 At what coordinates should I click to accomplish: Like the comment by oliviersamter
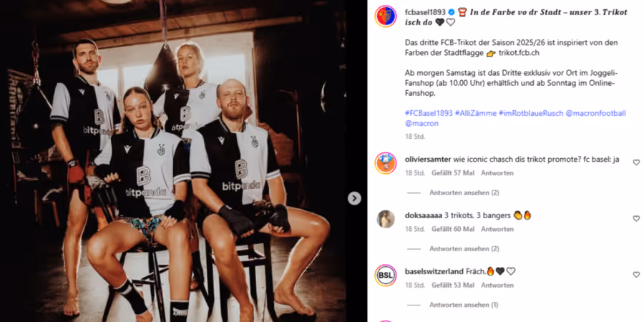point(636,162)
